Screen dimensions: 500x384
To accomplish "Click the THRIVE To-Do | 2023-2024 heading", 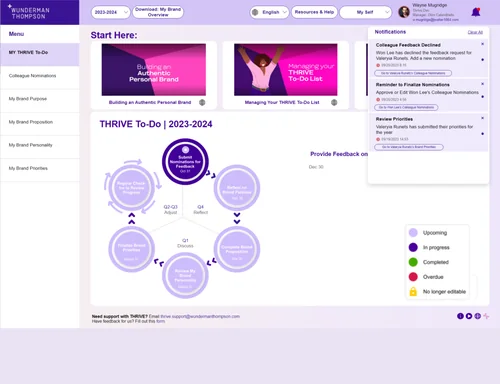I will (x=156, y=124).
